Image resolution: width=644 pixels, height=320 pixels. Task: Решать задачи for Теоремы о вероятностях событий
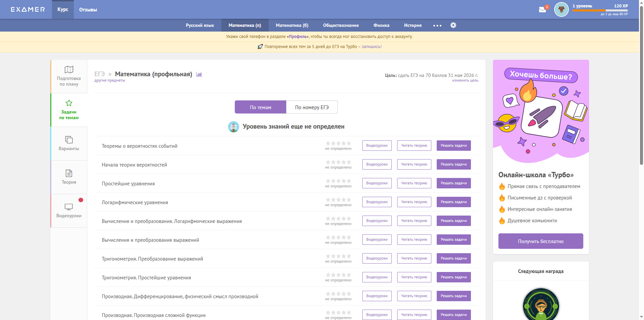click(453, 145)
